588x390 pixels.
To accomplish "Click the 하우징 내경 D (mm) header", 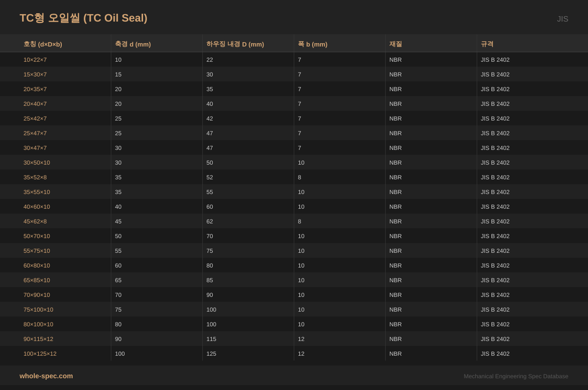I will click(235, 44).
